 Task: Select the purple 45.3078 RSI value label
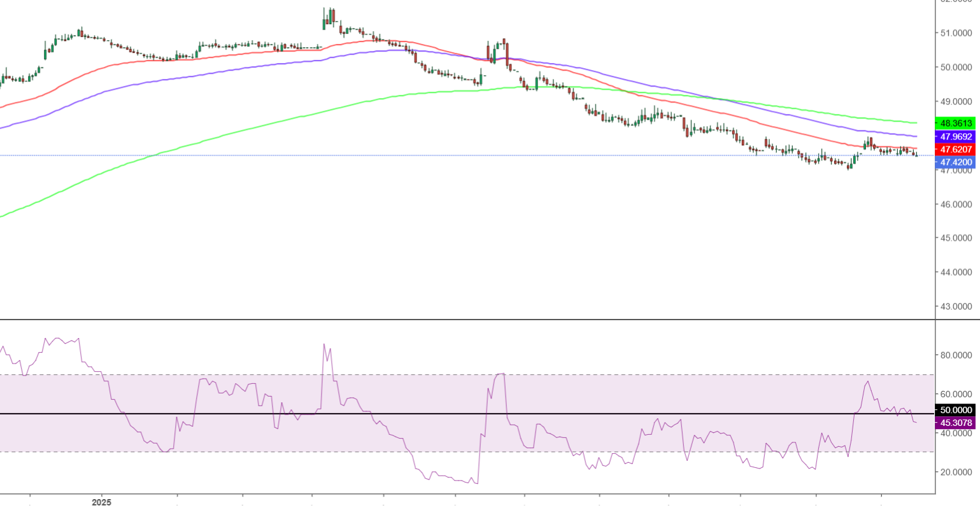pyautogui.click(x=956, y=423)
